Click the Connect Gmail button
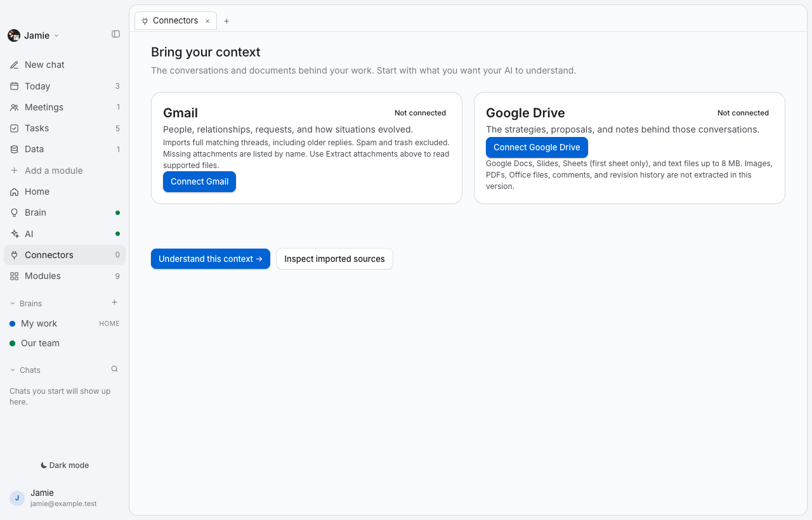The width and height of the screenshot is (812, 520). [x=199, y=181]
